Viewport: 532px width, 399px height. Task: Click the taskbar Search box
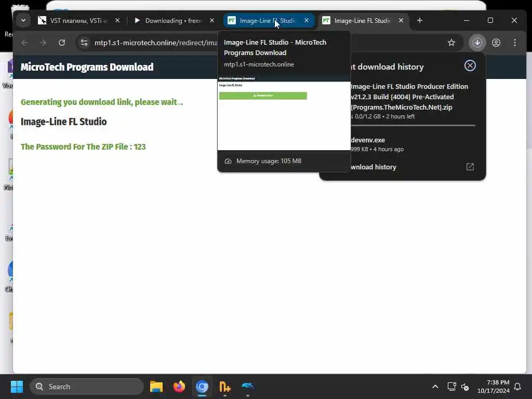87,387
